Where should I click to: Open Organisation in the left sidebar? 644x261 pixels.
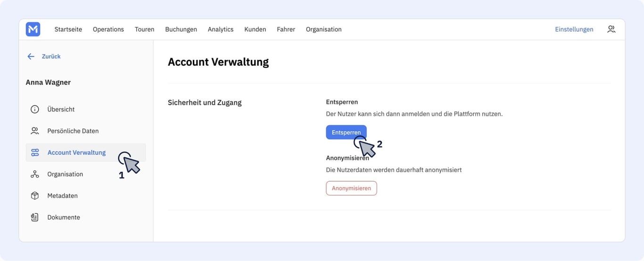click(86, 174)
